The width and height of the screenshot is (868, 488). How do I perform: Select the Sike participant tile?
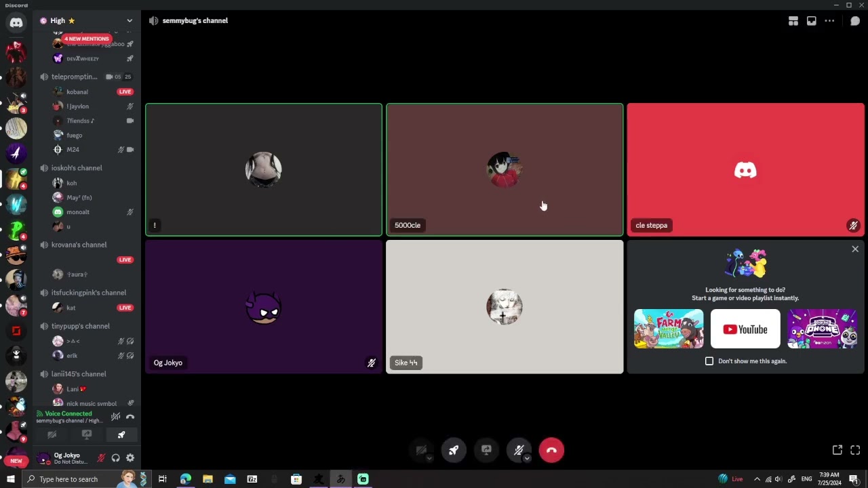pyautogui.click(x=505, y=307)
